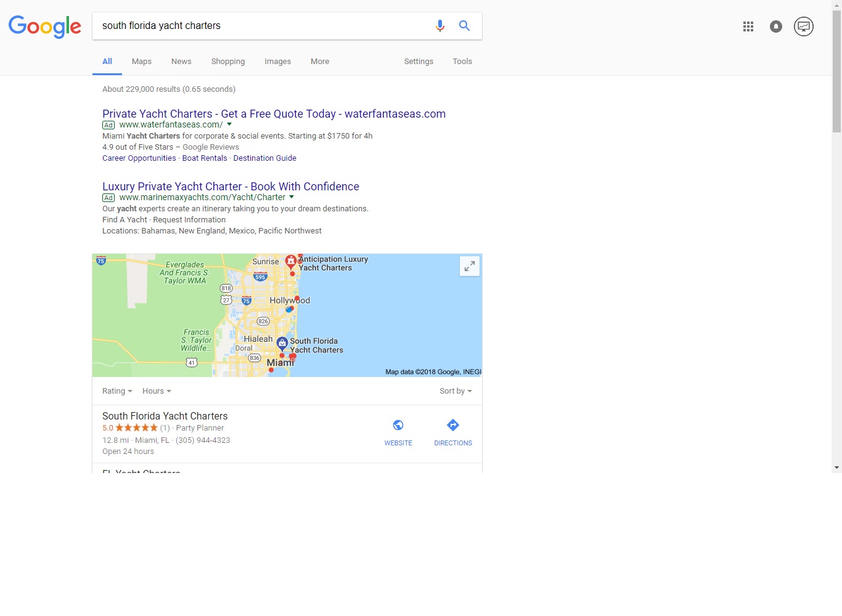Click the five-star rating of the listing

(x=136, y=428)
